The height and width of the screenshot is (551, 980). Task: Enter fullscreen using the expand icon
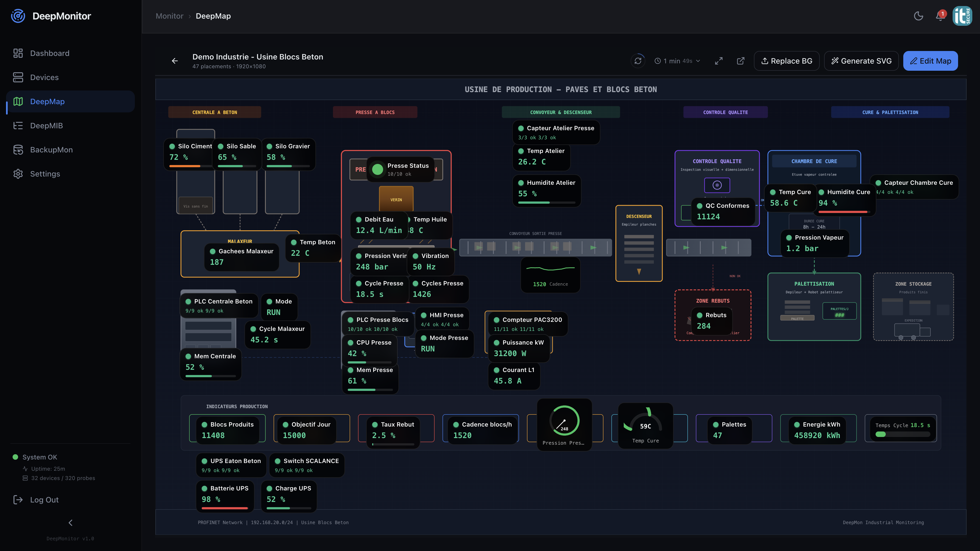point(719,61)
